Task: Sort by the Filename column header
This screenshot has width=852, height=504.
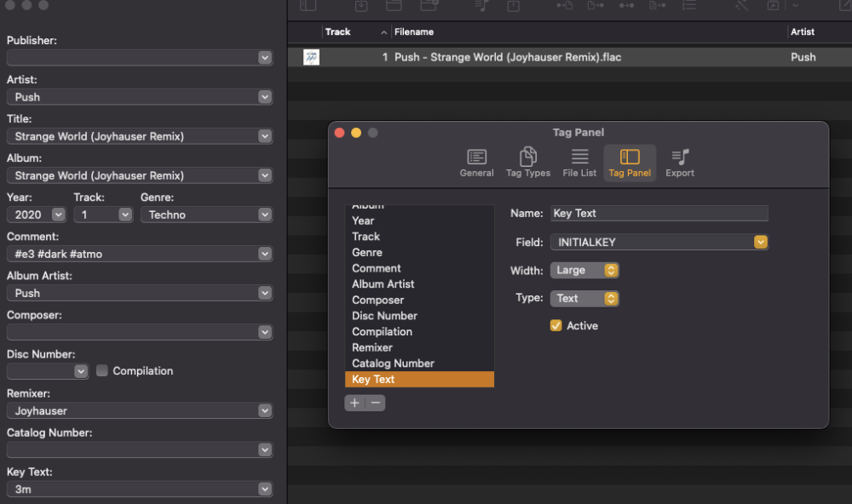Action: [589, 32]
